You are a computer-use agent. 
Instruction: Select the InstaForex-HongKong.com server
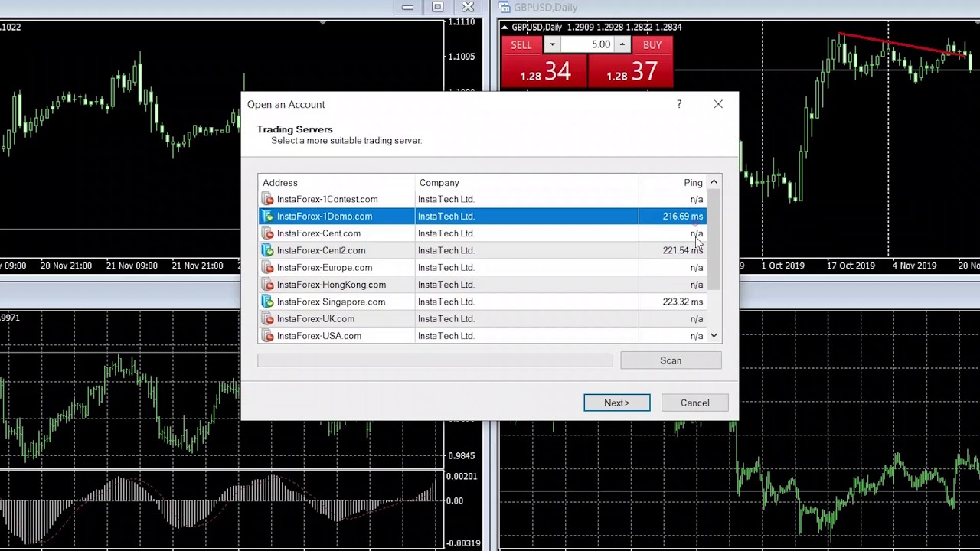(482, 285)
